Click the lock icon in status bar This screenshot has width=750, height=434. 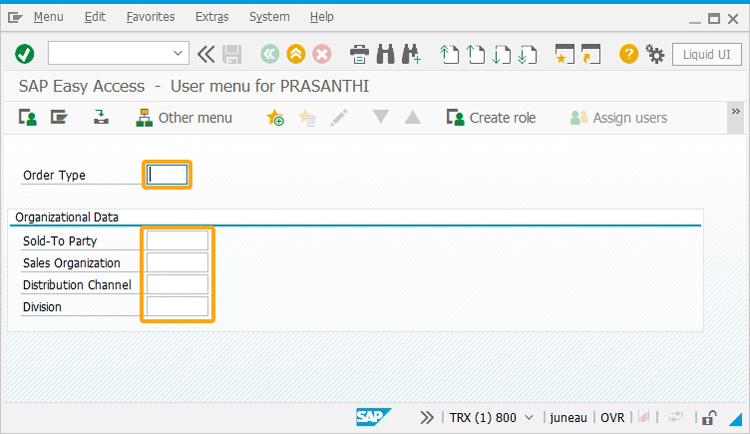(x=709, y=418)
